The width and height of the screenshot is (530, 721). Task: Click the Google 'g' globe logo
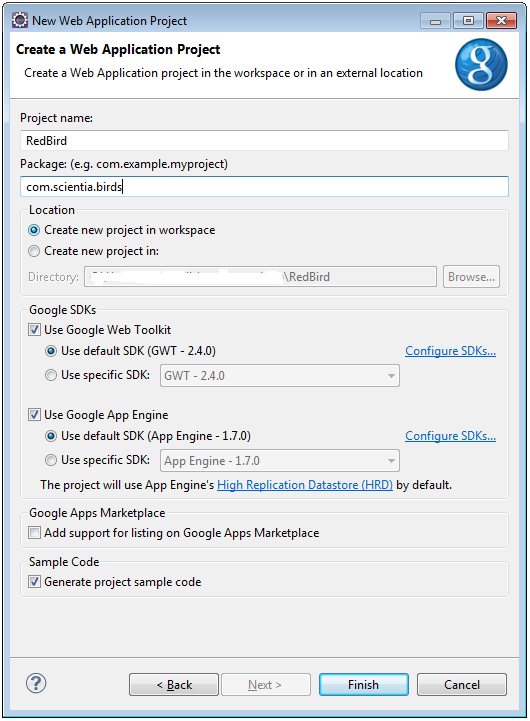481,64
